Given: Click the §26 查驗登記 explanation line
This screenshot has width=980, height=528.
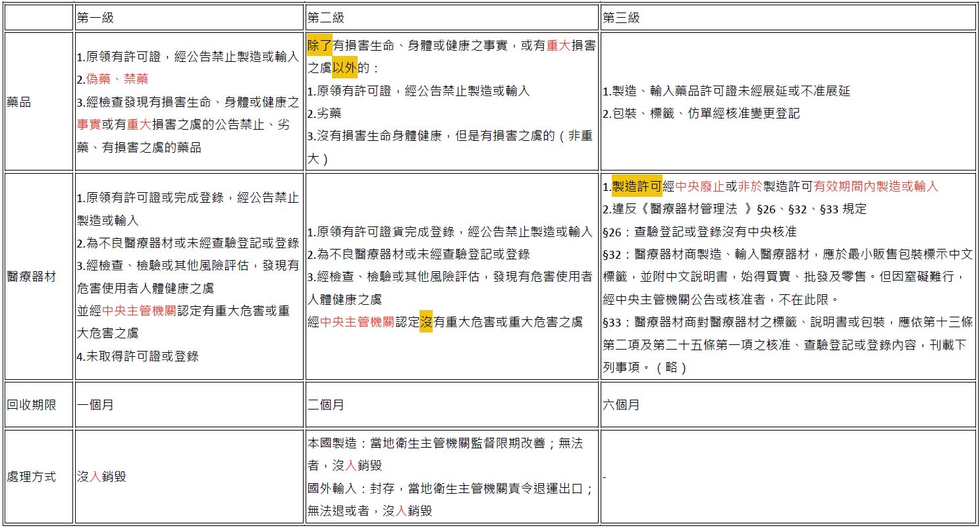Looking at the screenshot, I should pos(699,232).
